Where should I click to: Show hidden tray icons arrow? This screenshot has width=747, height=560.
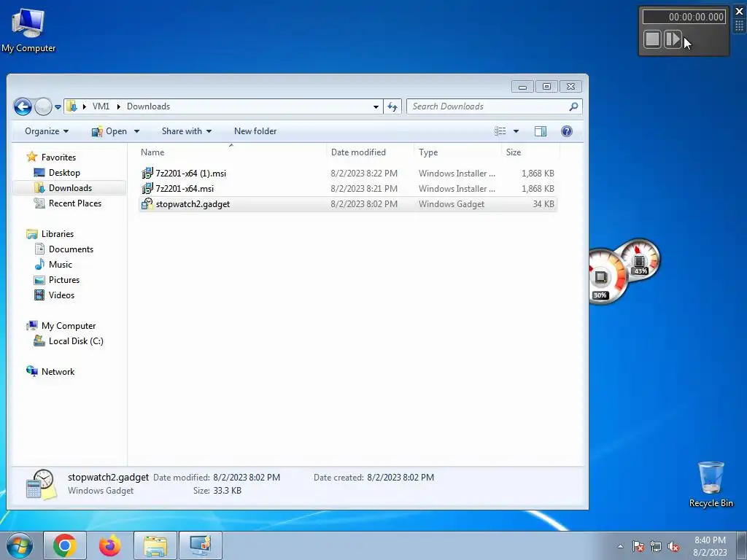[x=620, y=546]
